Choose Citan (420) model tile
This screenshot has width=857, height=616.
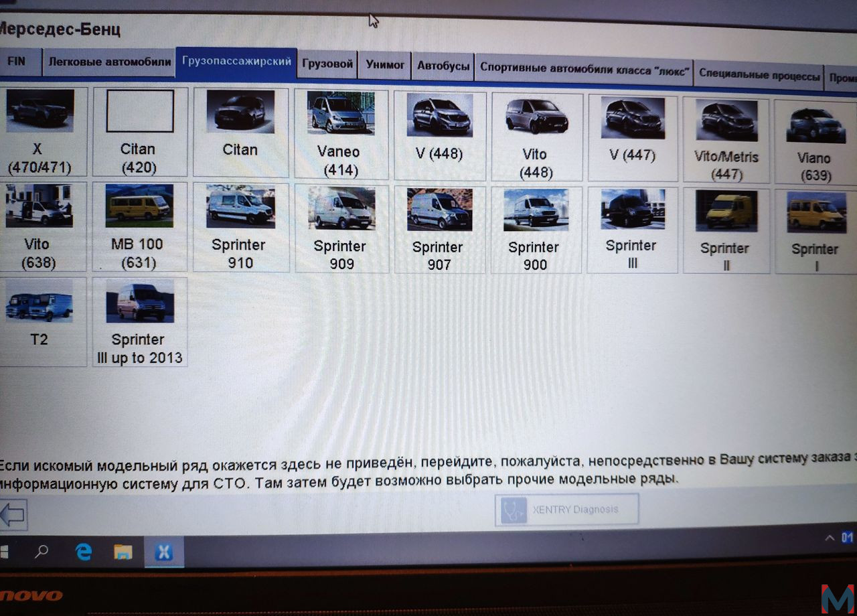pyautogui.click(x=140, y=132)
